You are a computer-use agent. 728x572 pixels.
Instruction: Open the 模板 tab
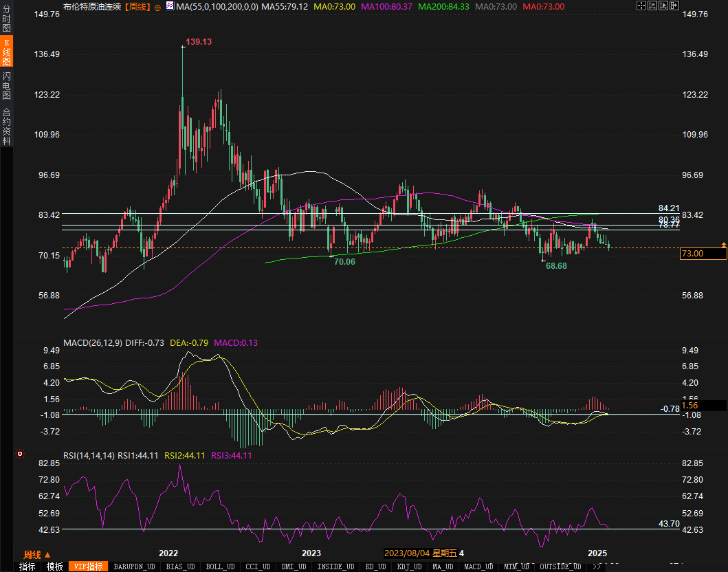pyautogui.click(x=55, y=566)
